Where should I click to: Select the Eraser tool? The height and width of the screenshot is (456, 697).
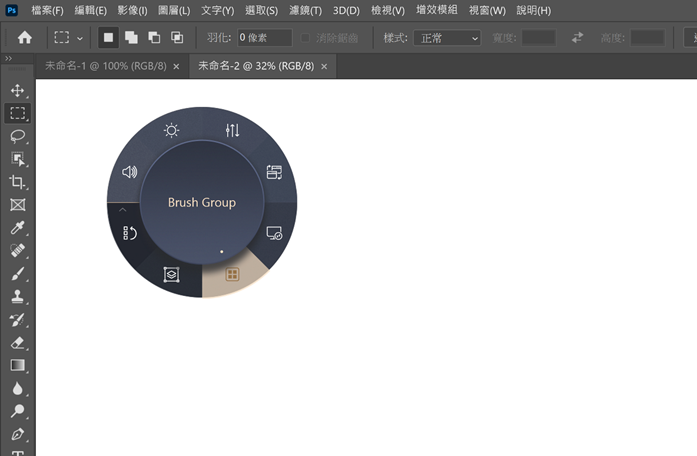pyautogui.click(x=17, y=342)
